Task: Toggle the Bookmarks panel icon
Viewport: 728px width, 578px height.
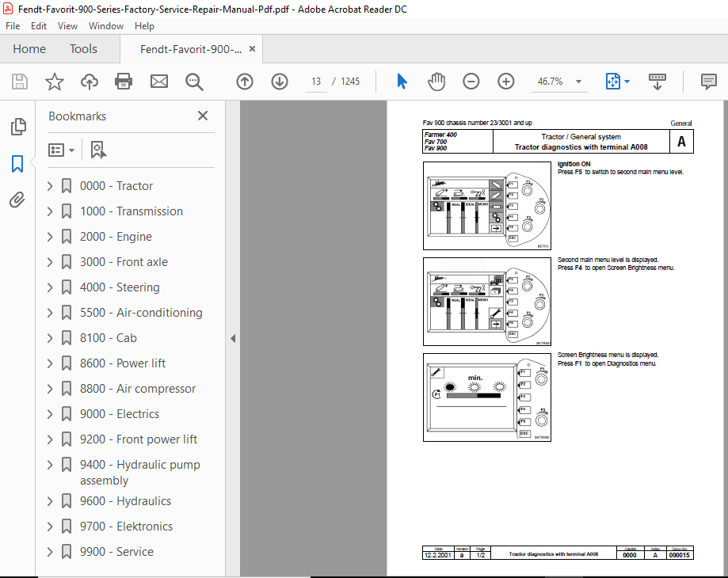Action: (x=17, y=164)
